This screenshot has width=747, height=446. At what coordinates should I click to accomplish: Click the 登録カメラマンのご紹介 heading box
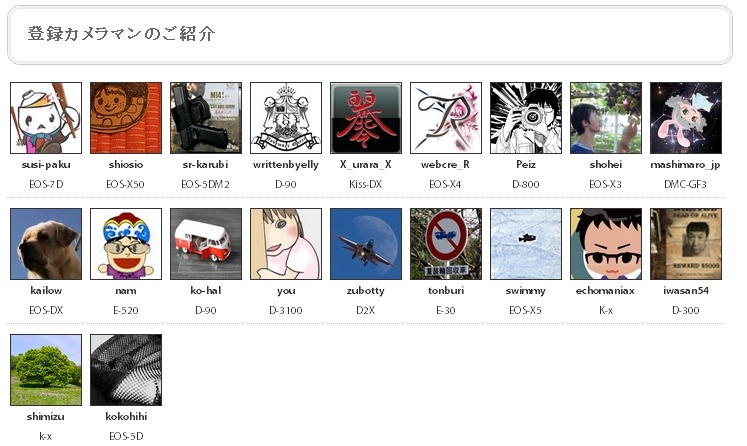370,35
